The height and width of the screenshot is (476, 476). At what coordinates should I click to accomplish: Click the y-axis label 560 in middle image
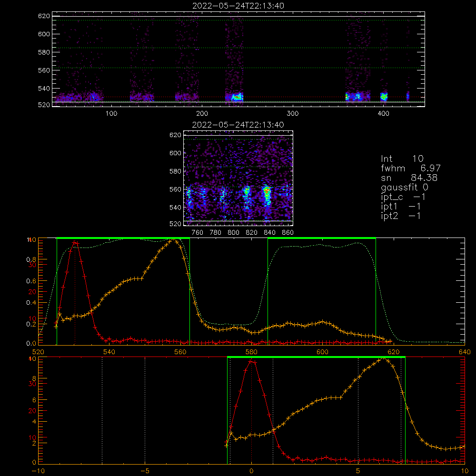[175, 189]
